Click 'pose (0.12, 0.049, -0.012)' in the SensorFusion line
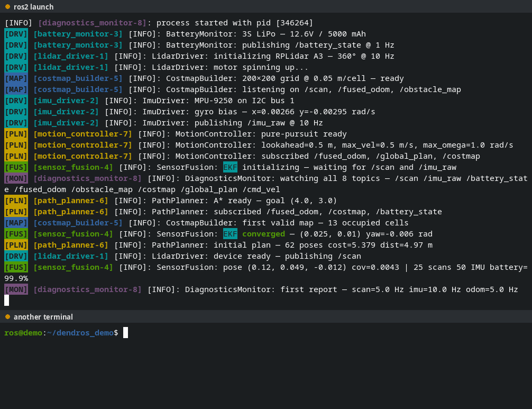This screenshot has width=532, height=409. [285, 267]
